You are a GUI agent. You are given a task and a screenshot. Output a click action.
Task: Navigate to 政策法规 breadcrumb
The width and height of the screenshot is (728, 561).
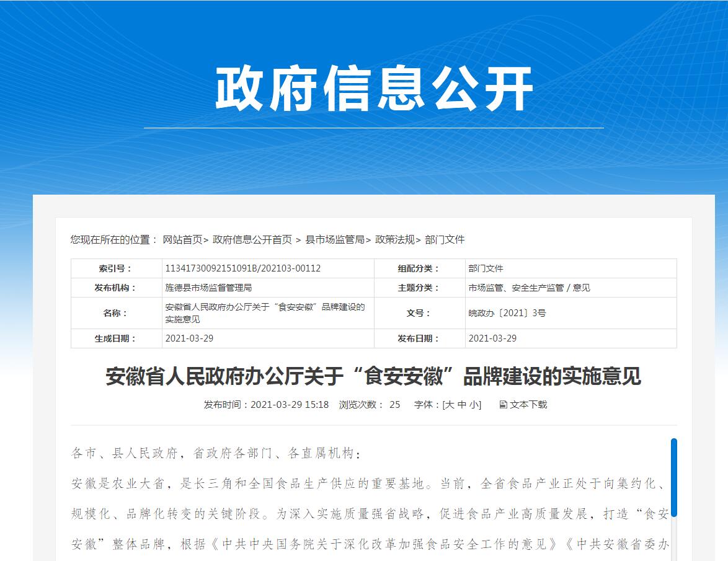coord(394,239)
